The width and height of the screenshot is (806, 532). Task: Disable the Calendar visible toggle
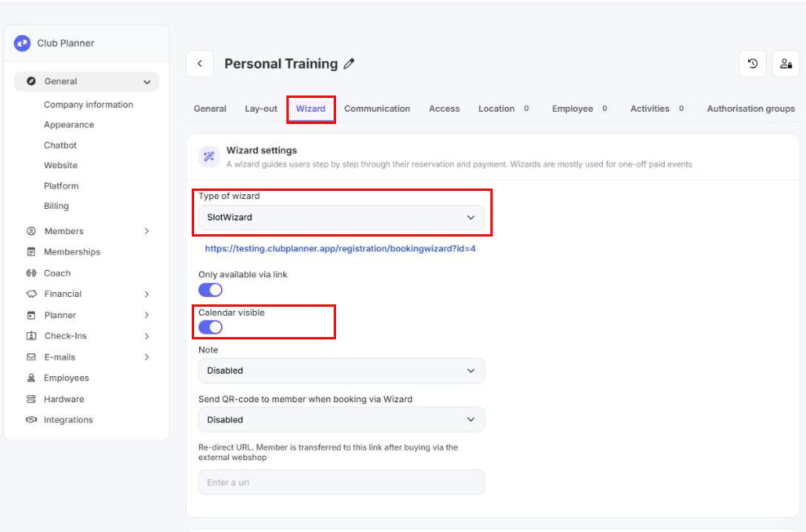click(x=210, y=327)
